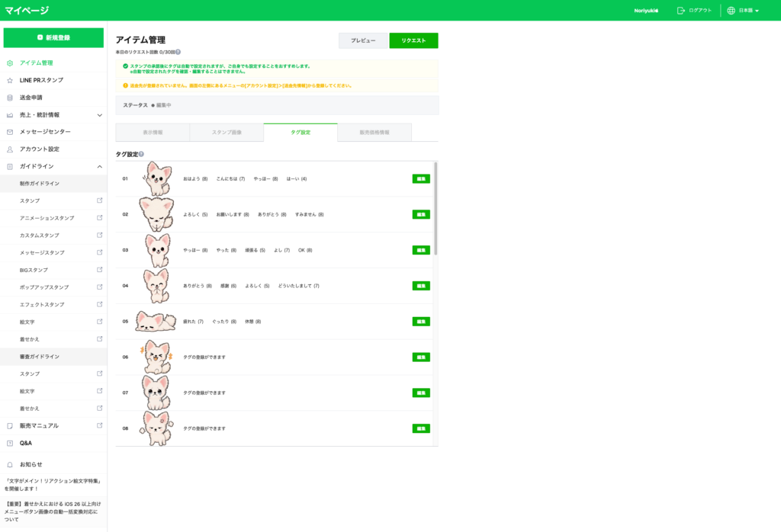Viewport: 781px width, 532px height.
Task: Open external link icon for カスタムスタンプ
Action: (100, 235)
